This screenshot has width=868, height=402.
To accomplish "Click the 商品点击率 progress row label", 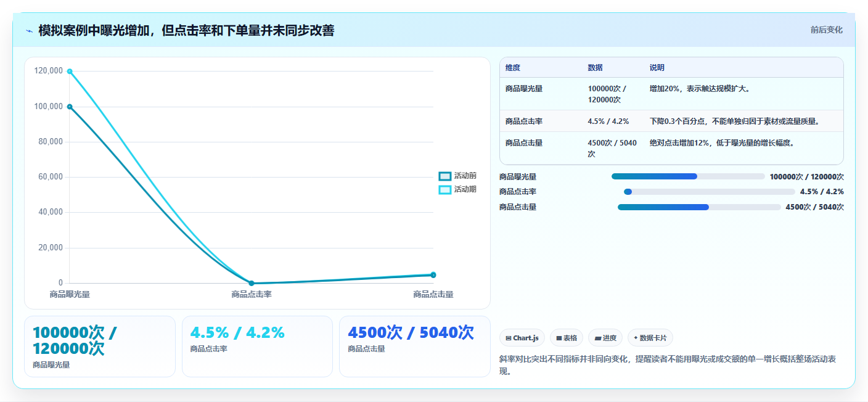I will tap(518, 192).
